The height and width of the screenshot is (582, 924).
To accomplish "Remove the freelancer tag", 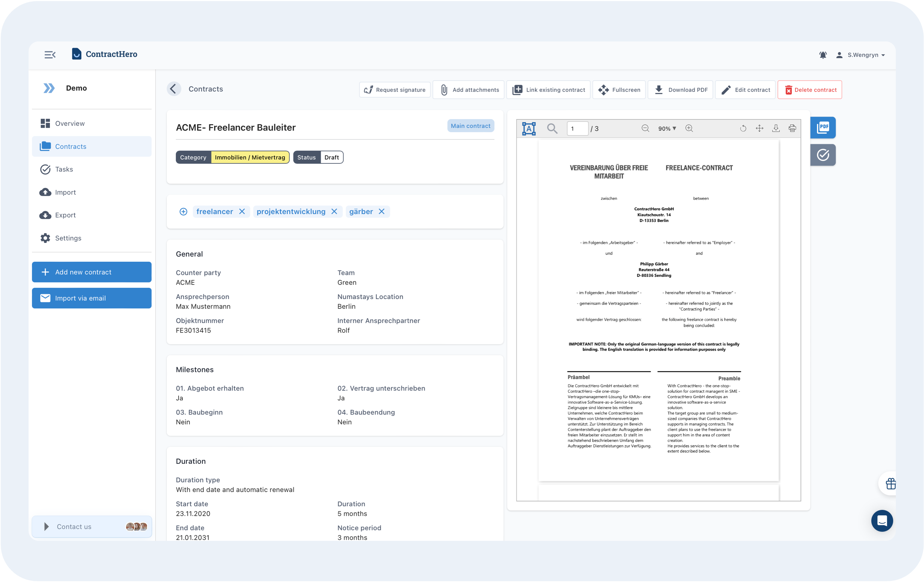I will [x=242, y=212].
